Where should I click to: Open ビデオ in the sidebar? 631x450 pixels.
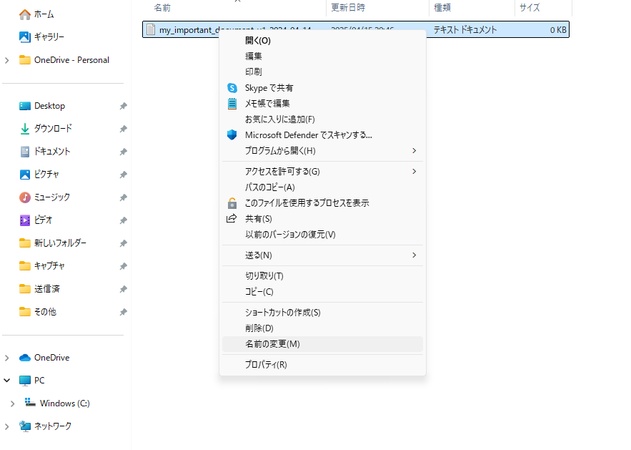click(43, 220)
